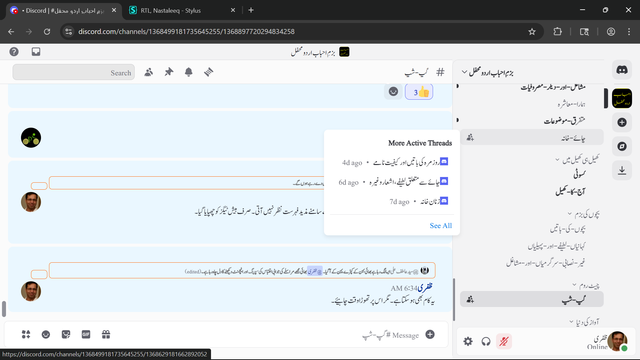Open server name dropdown menu
This screenshot has width=640, height=360.
(487, 72)
